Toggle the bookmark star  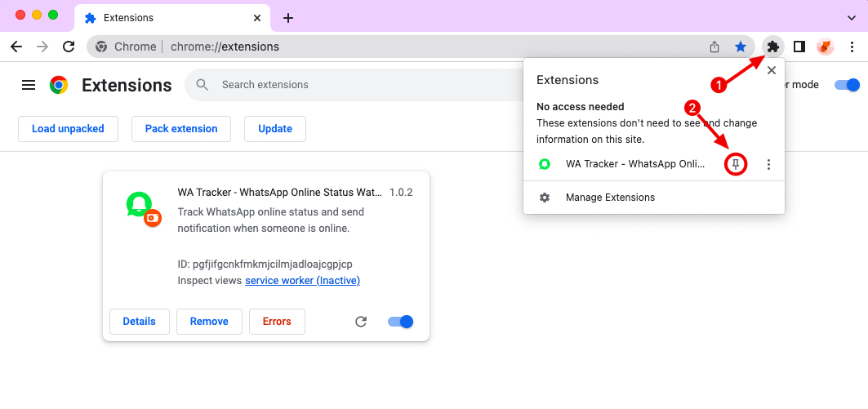click(x=741, y=47)
